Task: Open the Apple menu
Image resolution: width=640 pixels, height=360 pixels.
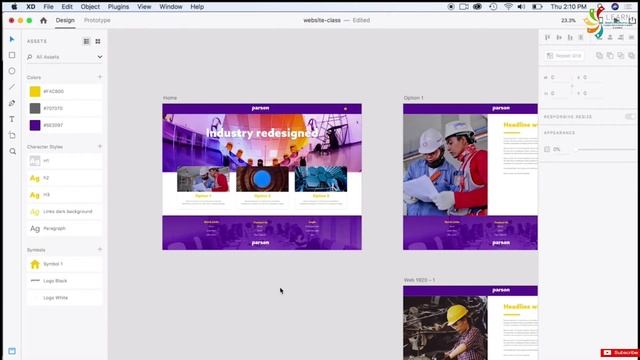Action: pos(14,7)
